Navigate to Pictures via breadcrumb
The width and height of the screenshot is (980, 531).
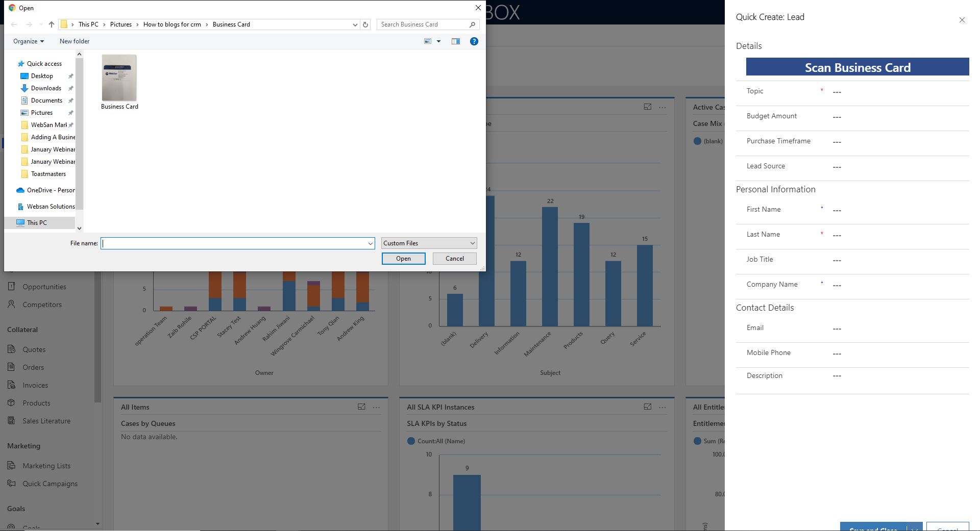click(121, 24)
